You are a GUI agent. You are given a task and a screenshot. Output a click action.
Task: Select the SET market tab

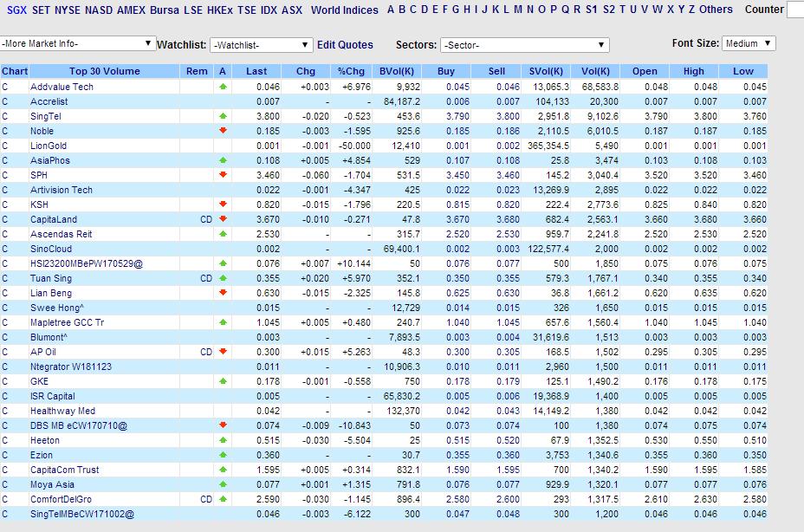click(41, 10)
